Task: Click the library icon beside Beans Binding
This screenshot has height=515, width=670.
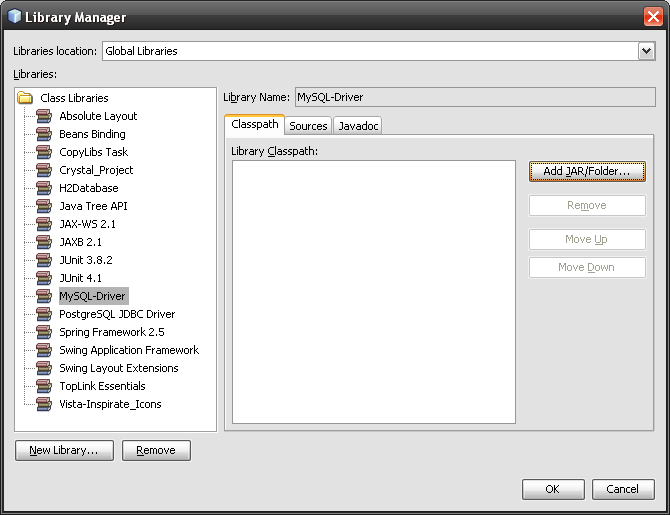Action: tap(44, 134)
